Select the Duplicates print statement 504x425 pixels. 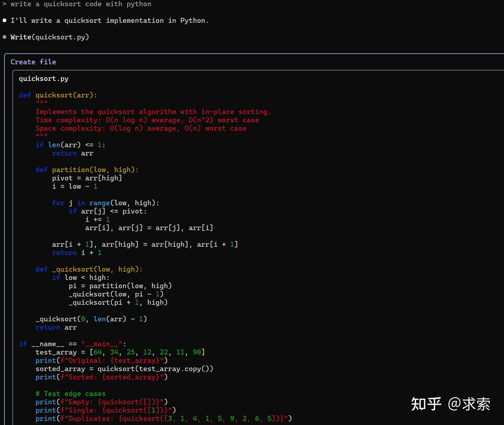[x=163, y=418]
